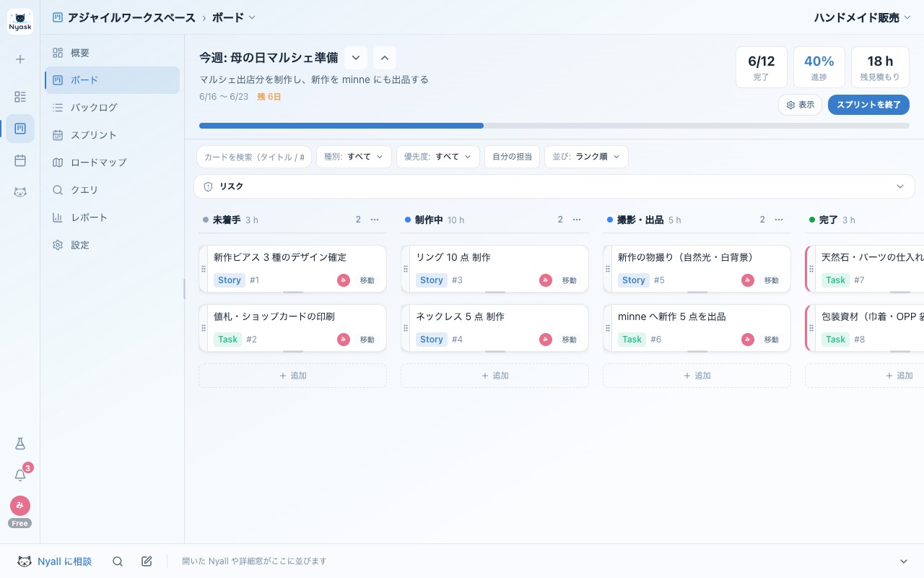Click 移動 on card #4

[570, 340]
